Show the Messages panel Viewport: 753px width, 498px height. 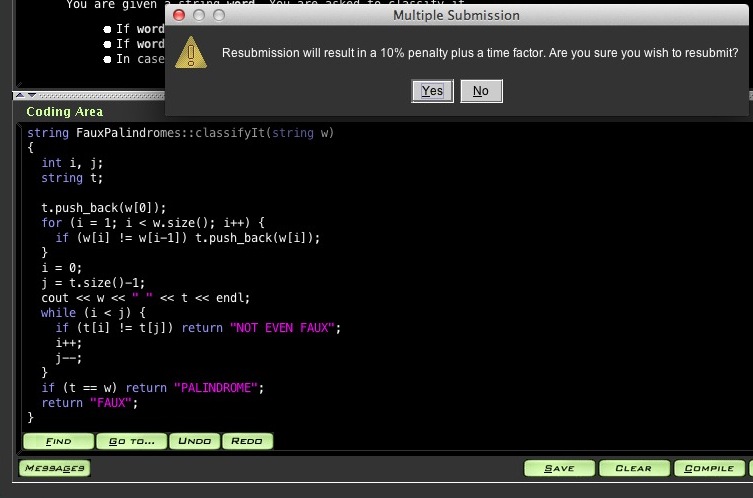pos(54,468)
